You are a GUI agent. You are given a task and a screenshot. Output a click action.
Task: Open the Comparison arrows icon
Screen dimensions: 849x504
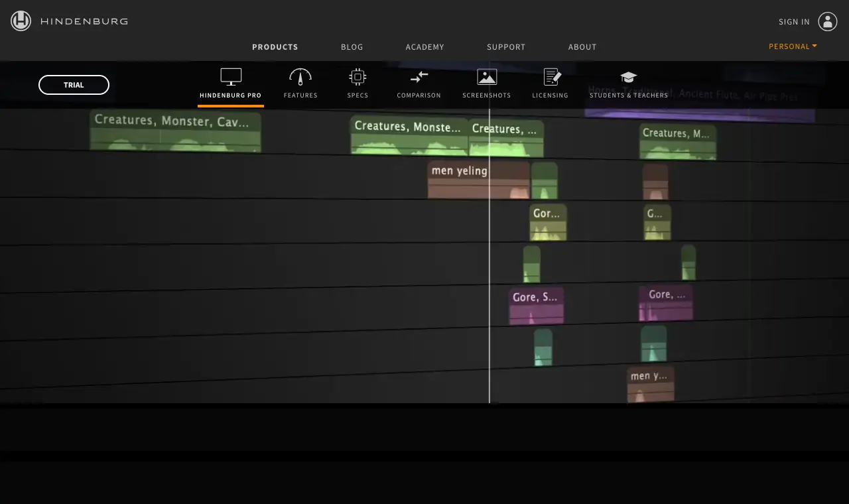(x=419, y=77)
